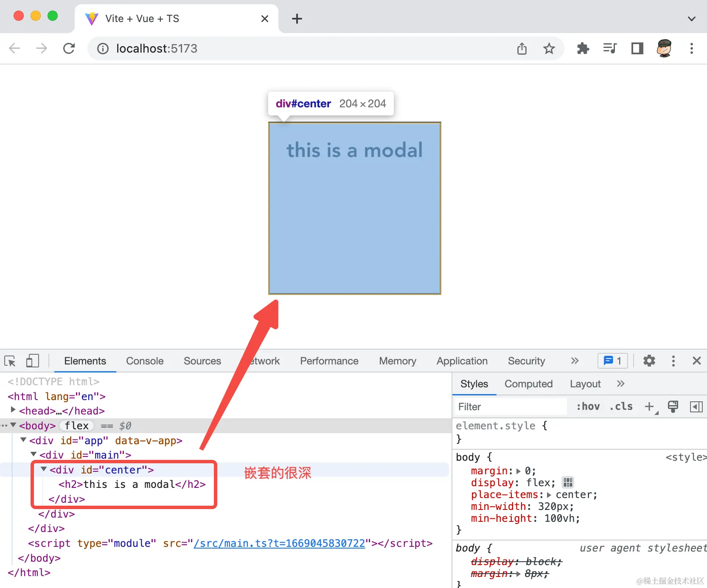Viewport: 707px width, 588px height.
Task: Click the DOCTYPE html line
Action: pyautogui.click(x=53, y=382)
